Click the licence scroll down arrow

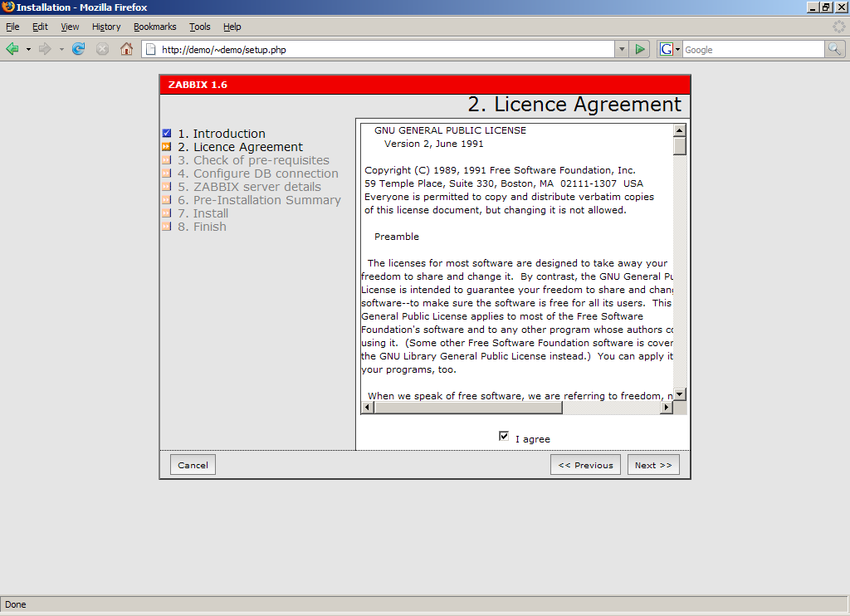click(680, 394)
